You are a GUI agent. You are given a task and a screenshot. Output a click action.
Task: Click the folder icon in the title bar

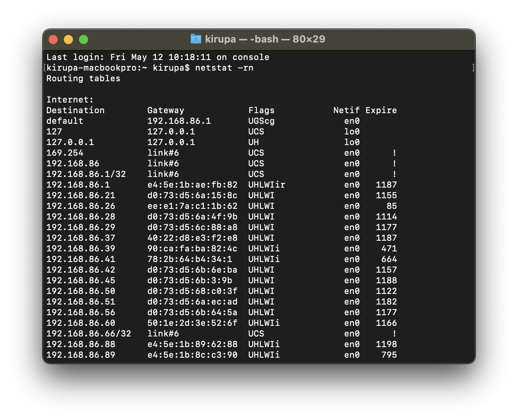click(196, 39)
